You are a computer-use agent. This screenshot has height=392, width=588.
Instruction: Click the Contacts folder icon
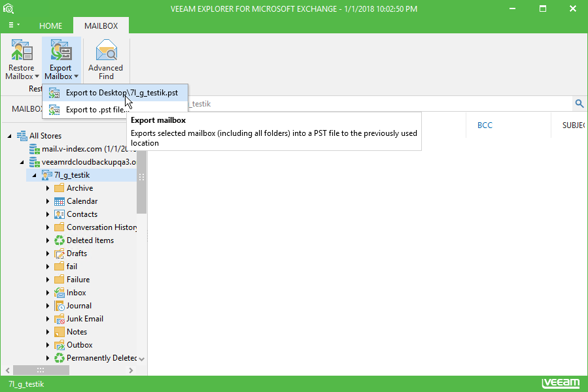pos(60,214)
